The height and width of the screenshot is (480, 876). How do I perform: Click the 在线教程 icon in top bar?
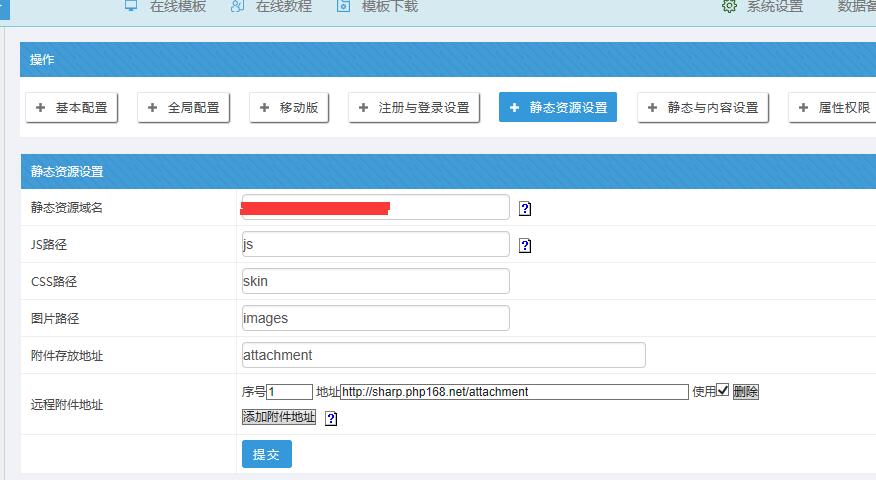pos(237,6)
